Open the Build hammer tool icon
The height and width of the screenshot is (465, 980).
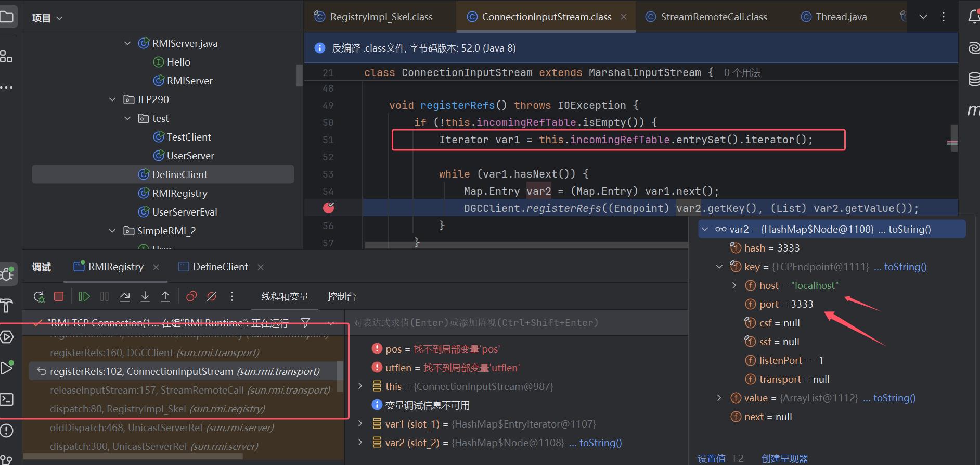tap(6, 306)
